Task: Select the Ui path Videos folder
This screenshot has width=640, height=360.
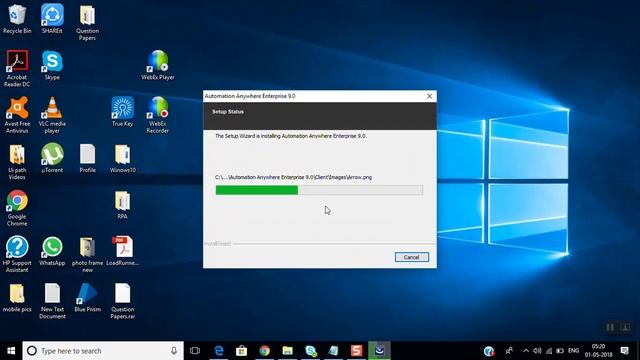Action: click(x=17, y=162)
